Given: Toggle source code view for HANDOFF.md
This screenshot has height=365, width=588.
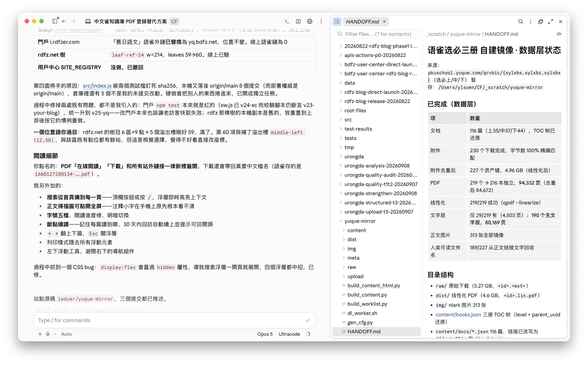Looking at the screenshot, I should pyautogui.click(x=559, y=34).
